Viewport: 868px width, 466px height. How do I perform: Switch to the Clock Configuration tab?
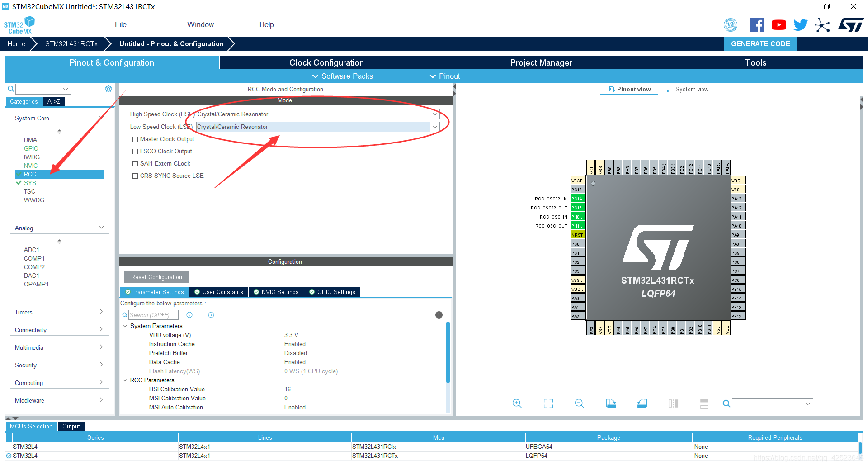click(326, 62)
